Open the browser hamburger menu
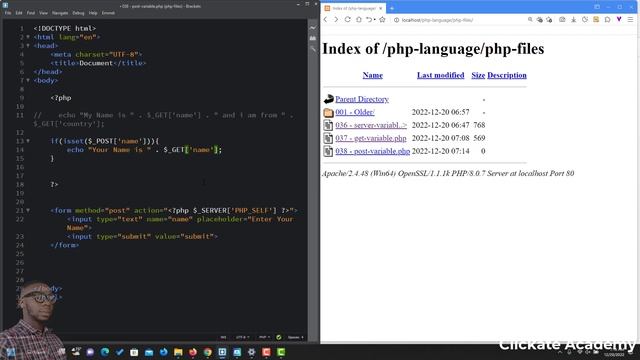Image resolution: width=640 pixels, height=360 pixels. (631, 20)
